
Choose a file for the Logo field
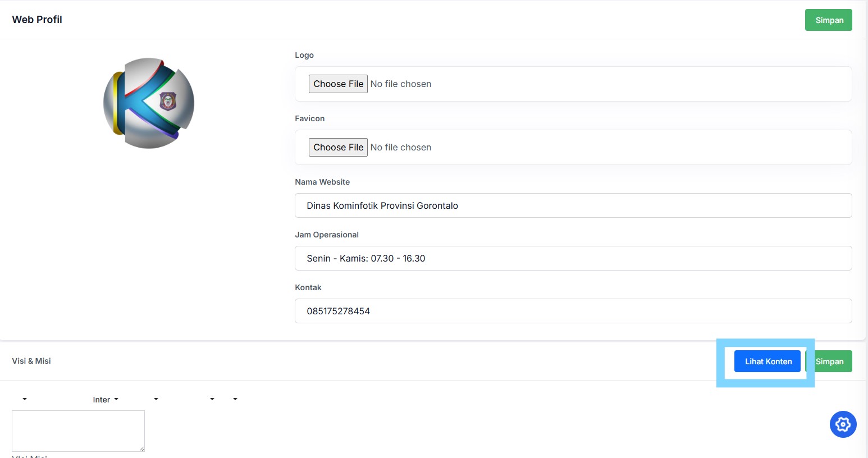tap(338, 84)
